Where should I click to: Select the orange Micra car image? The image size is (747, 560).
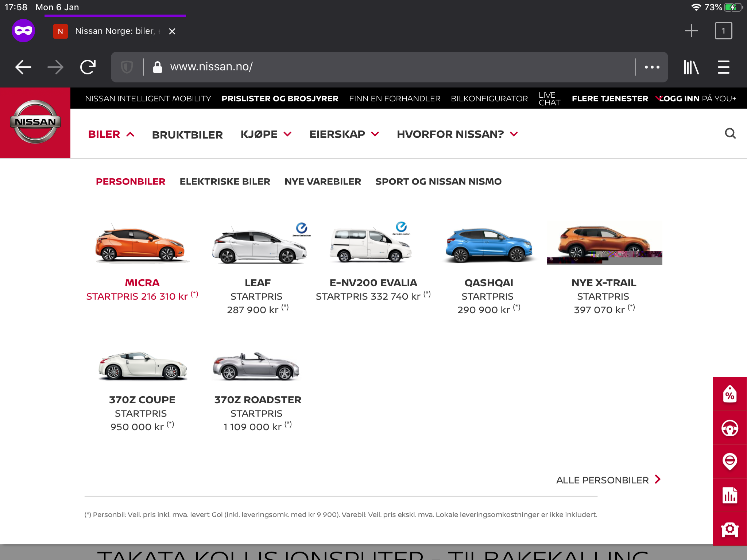142,243
